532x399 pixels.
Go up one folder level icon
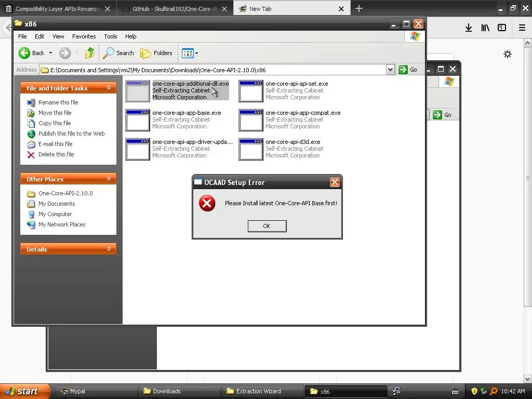pyautogui.click(x=90, y=53)
